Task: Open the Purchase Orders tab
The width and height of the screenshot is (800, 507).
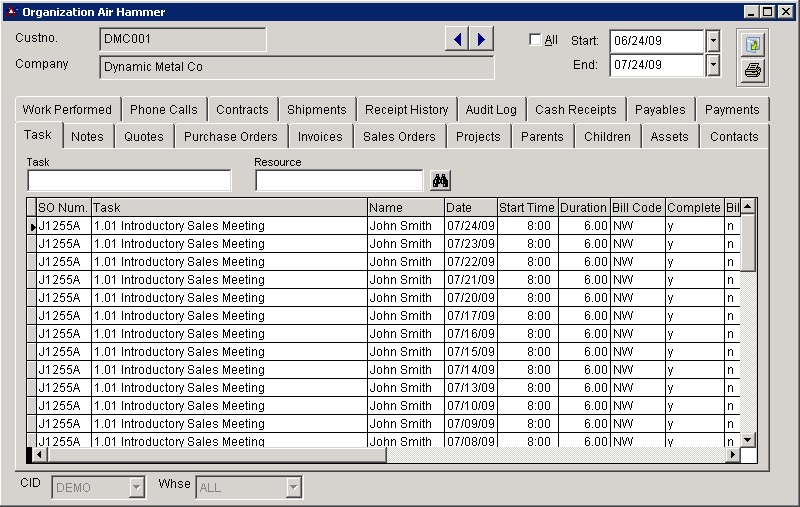Action: coord(230,136)
